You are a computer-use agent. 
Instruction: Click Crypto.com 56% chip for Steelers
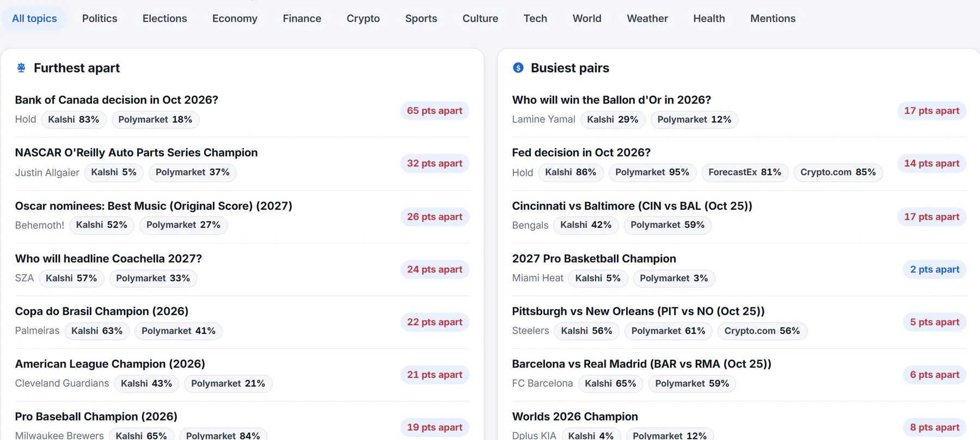point(762,331)
